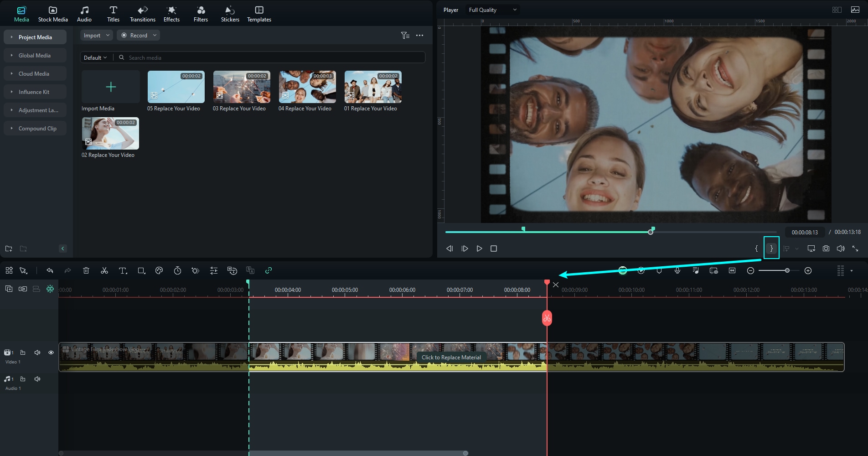Open the Record dropdown

138,35
